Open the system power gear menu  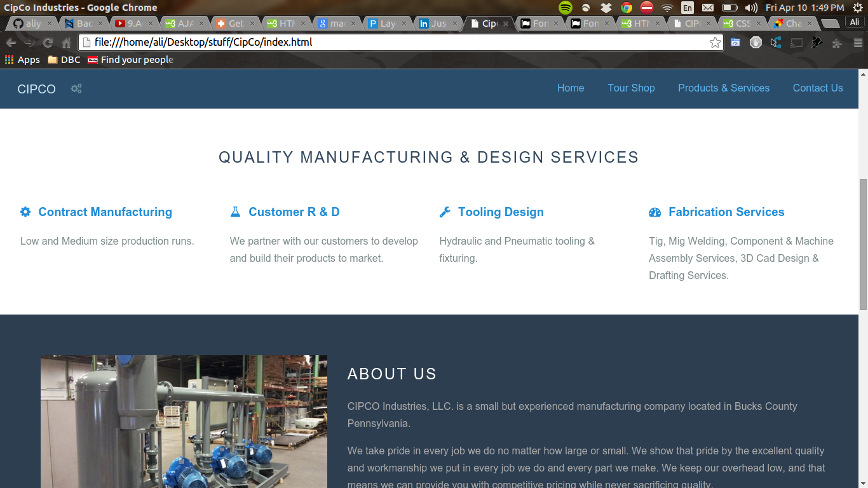tap(858, 8)
